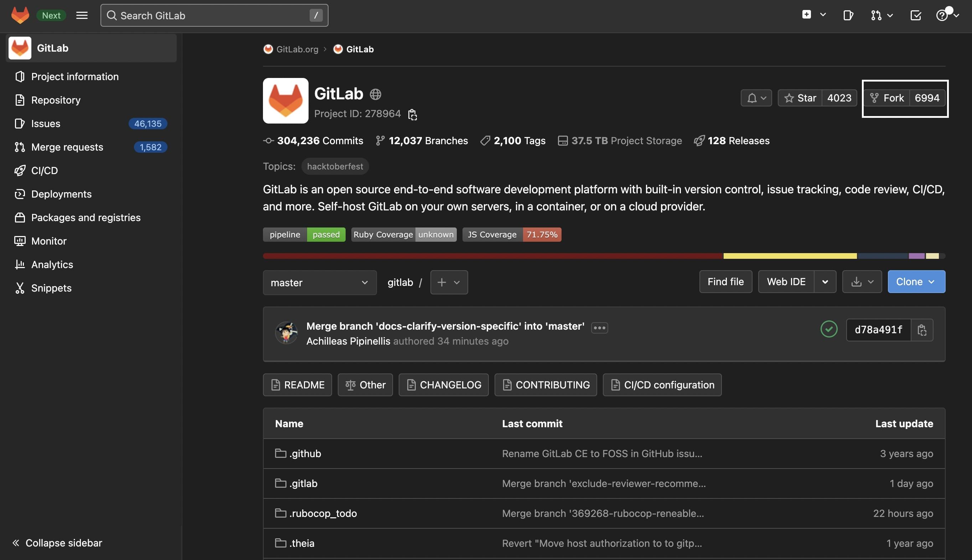The image size is (972, 560).
Task: Click the public visibility globe icon
Action: click(x=375, y=94)
